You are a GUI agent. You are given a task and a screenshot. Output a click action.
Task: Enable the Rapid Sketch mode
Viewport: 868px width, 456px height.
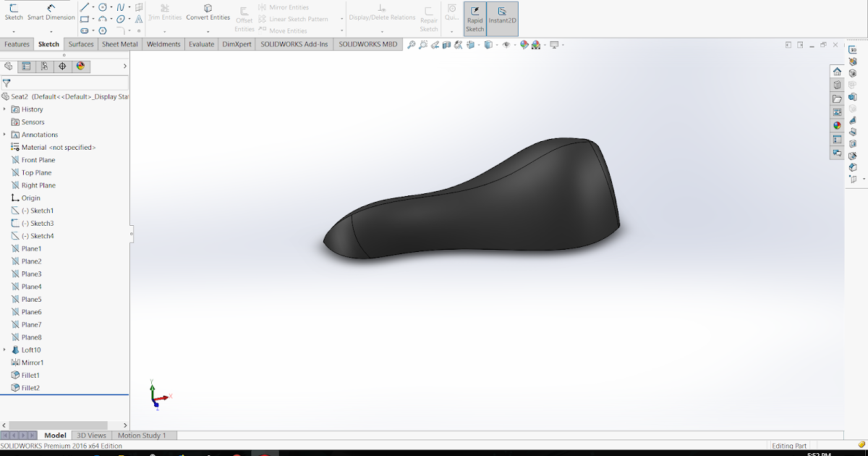coord(475,18)
